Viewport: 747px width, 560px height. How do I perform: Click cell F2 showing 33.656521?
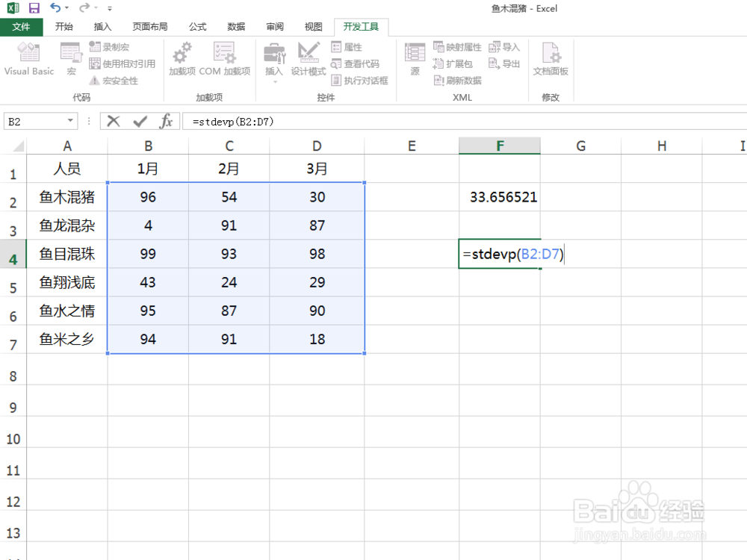(500, 197)
